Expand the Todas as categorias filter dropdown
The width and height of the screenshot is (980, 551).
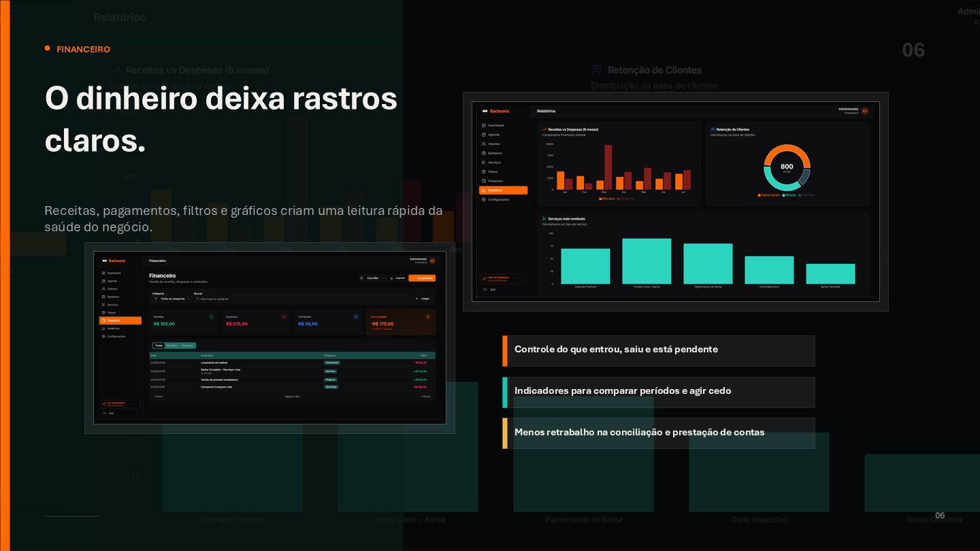(x=171, y=299)
